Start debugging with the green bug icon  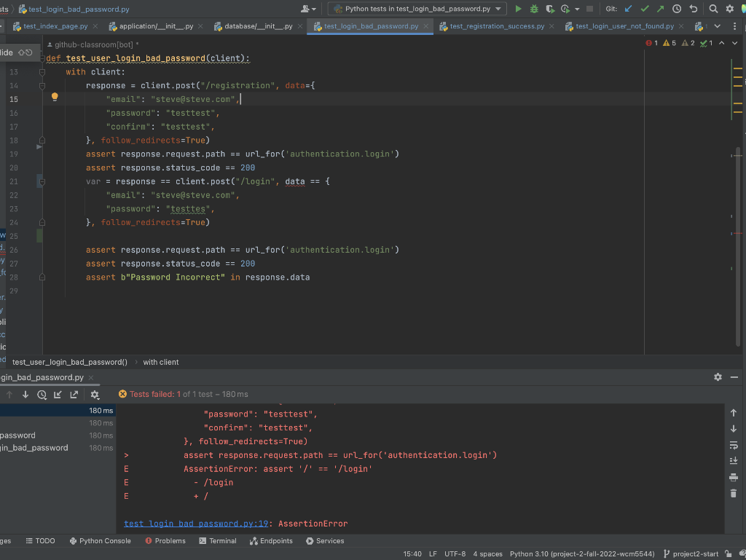534,9
